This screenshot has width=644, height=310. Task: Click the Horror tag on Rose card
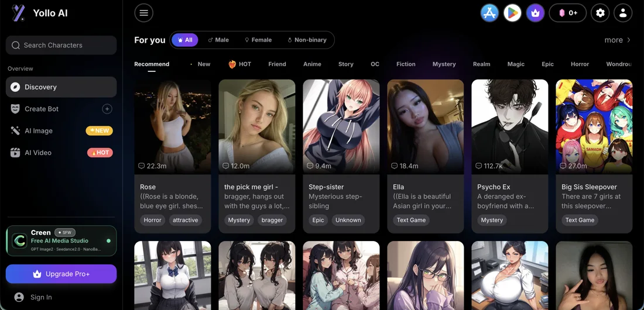[x=152, y=220]
